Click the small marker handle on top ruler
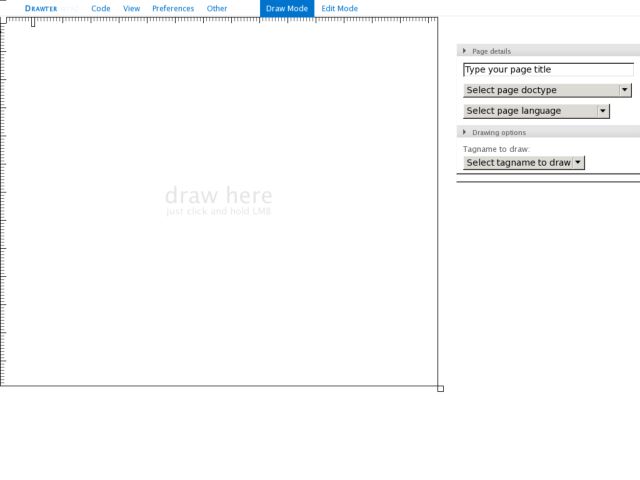Viewport: 640px width, 480px height. click(33, 23)
